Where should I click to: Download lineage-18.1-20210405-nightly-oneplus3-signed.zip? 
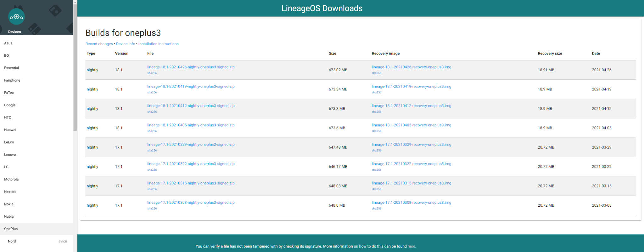tap(191, 125)
